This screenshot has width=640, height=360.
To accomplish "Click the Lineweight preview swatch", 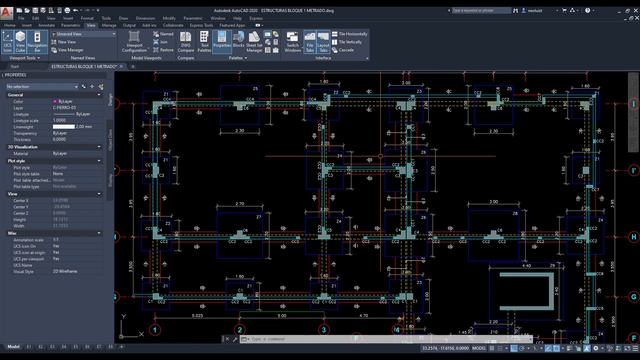I will click(x=64, y=127).
